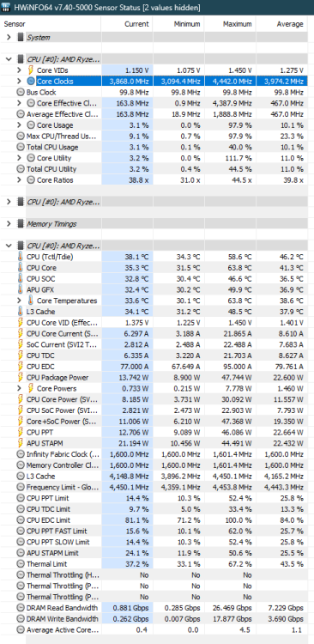This screenshot has width=314, height=644.
Task: Select the CPU EDC Limit row label
Action: (x=48, y=520)
